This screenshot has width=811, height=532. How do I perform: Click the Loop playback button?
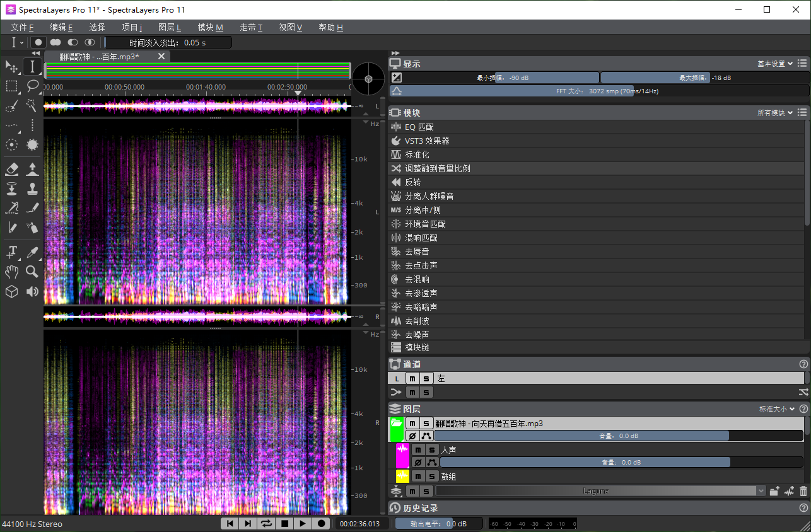(266, 523)
